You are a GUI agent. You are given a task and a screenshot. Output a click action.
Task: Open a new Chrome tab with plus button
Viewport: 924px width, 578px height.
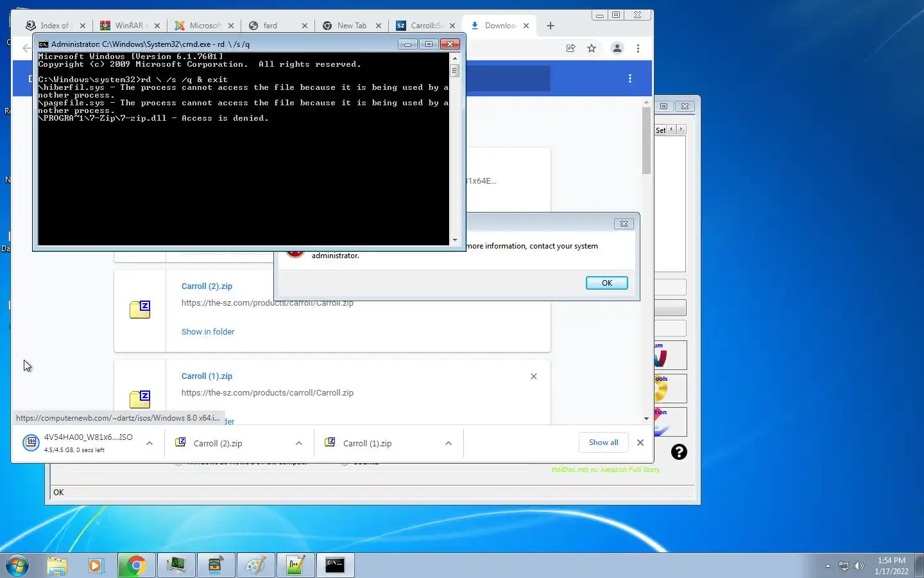(x=551, y=26)
